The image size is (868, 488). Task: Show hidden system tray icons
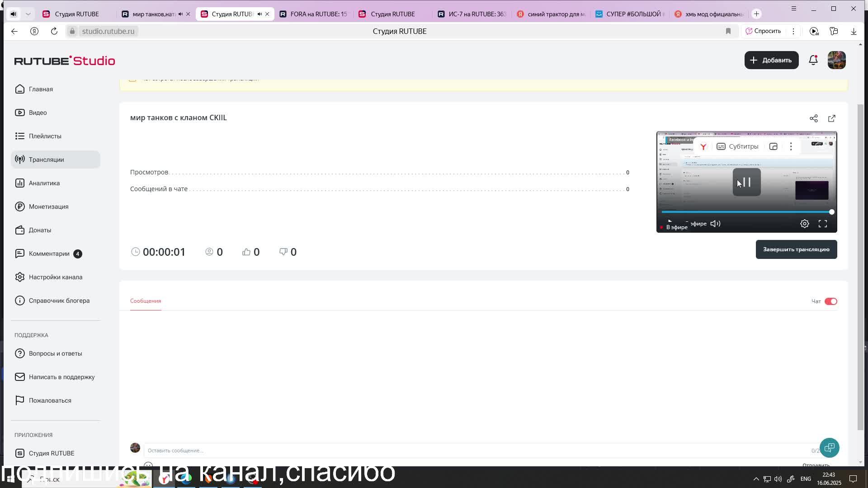point(756,479)
